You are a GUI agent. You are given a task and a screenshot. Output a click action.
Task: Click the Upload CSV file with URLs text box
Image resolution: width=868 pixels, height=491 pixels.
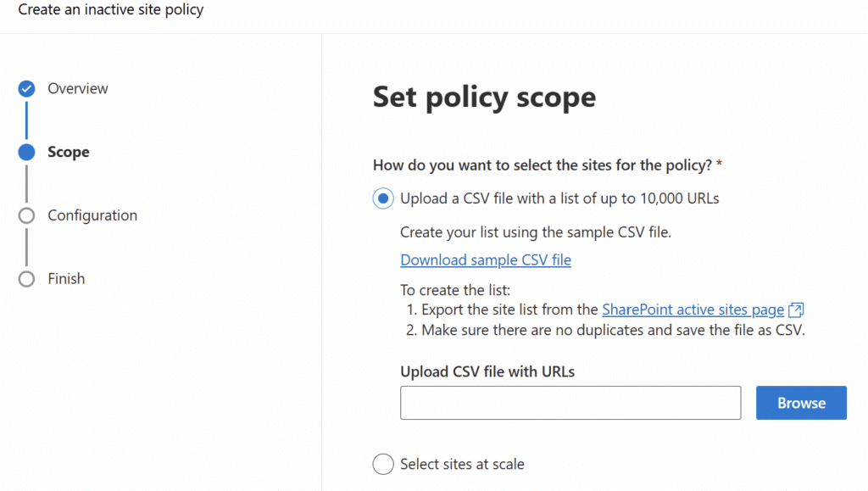[x=570, y=403]
